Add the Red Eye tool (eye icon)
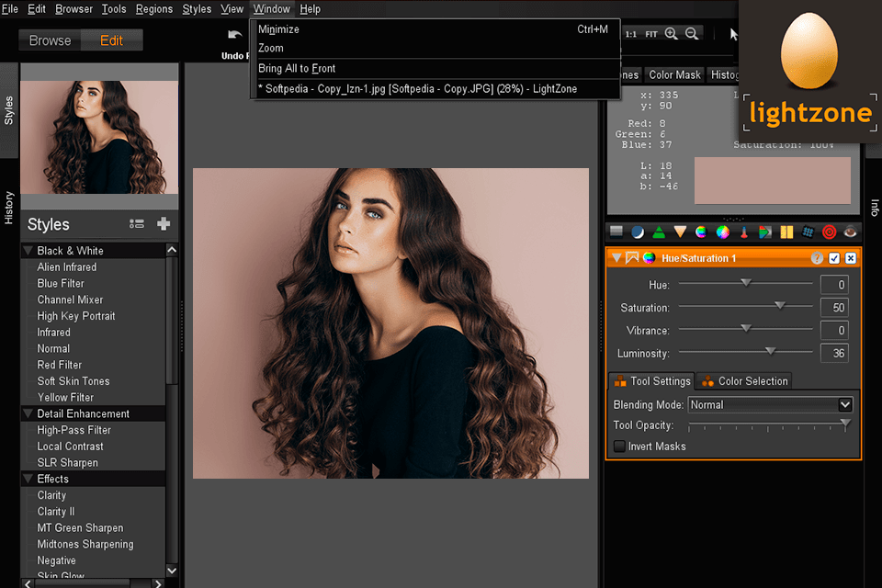 [x=852, y=232]
